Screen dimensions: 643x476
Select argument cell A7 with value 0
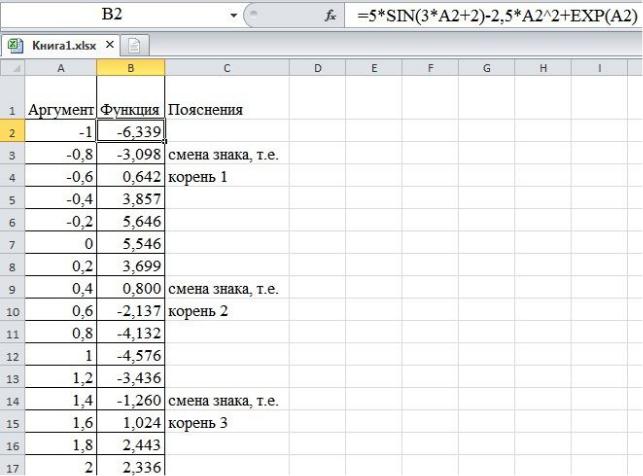[x=61, y=243]
